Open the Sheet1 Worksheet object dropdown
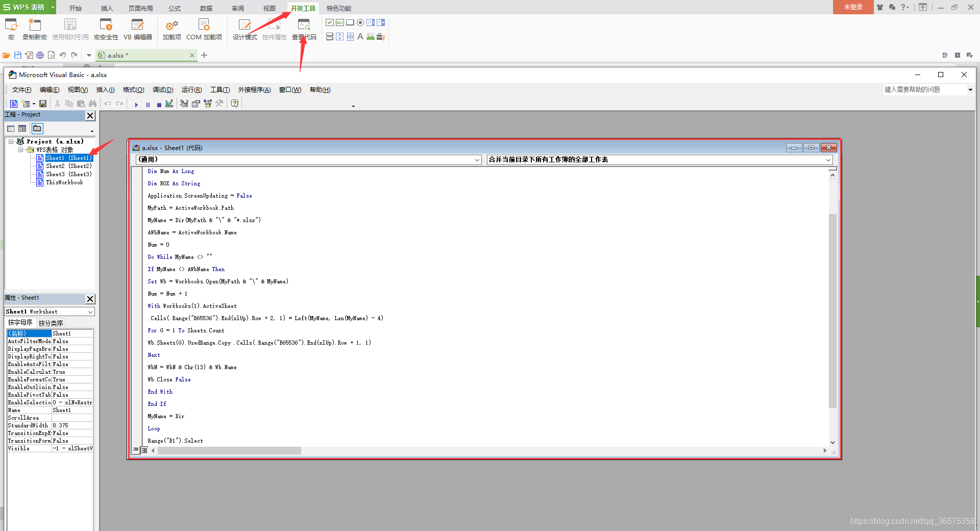980x531 pixels. coord(90,311)
